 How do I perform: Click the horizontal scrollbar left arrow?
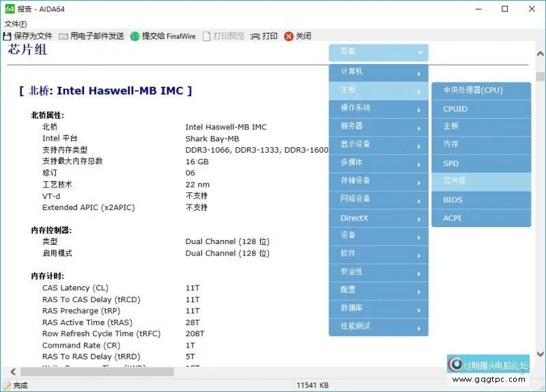[12, 372]
